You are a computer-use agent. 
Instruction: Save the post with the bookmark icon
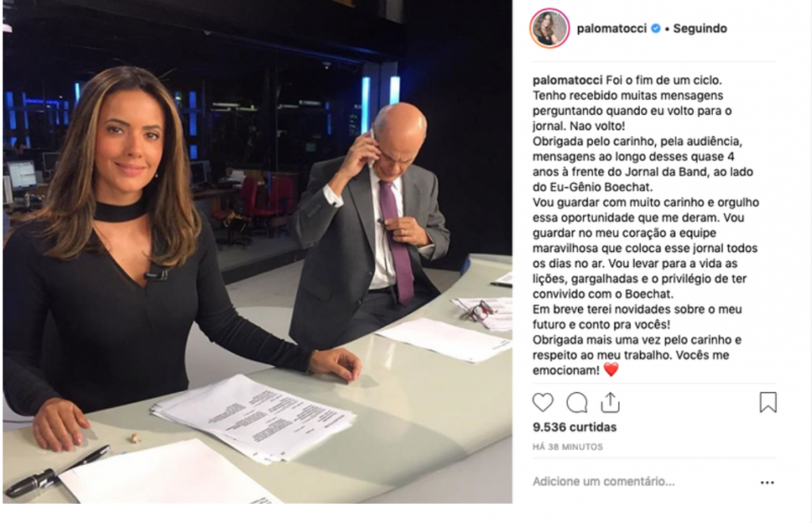(x=768, y=403)
